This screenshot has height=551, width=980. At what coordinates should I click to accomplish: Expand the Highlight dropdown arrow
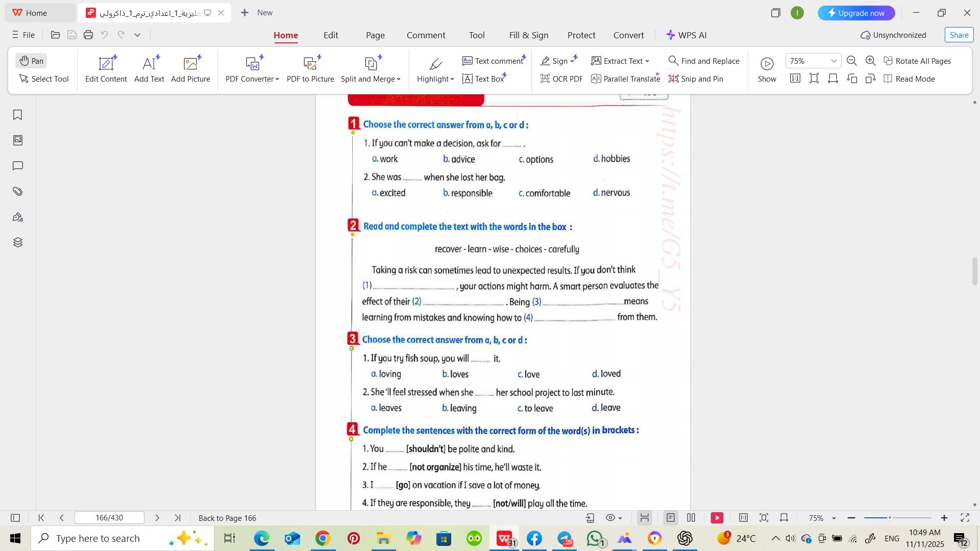(x=452, y=79)
